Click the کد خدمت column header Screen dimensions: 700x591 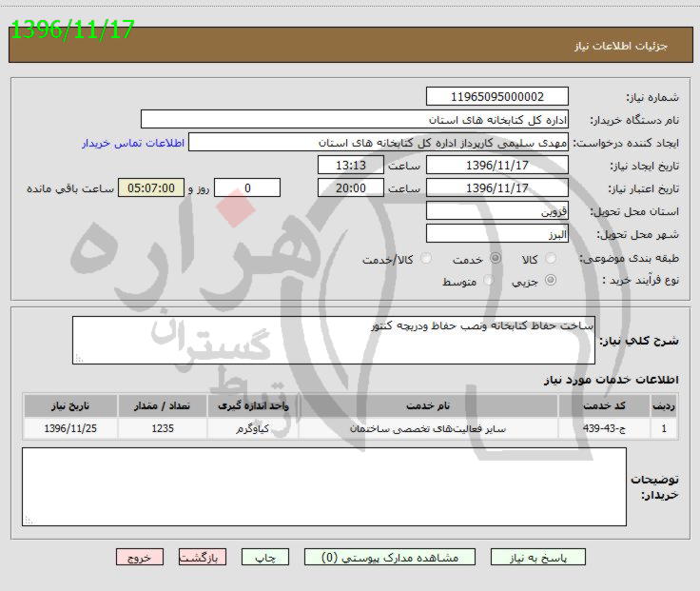point(604,405)
